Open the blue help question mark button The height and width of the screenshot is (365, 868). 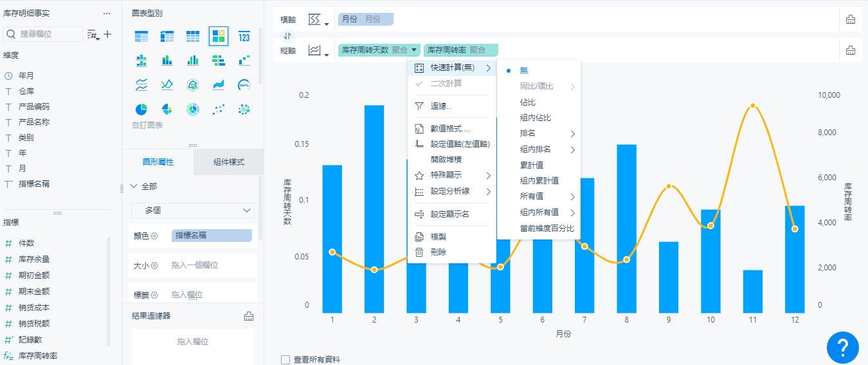[843, 348]
